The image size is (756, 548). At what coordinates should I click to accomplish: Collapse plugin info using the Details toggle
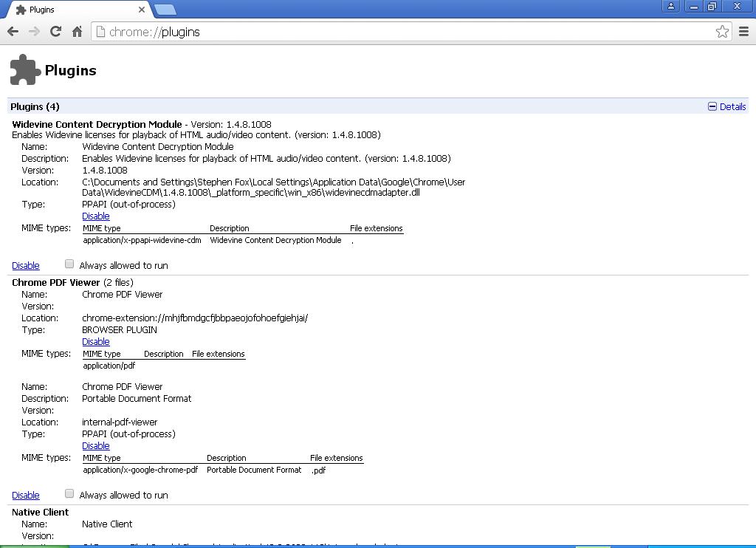coord(726,106)
